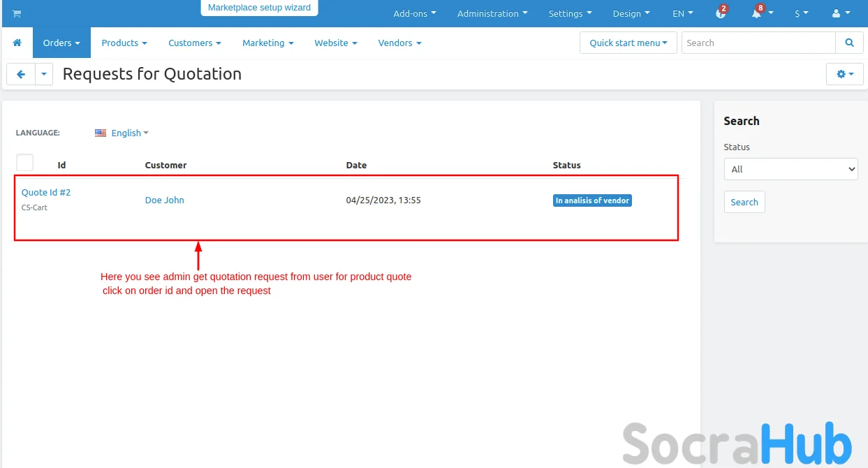Expand the caret next to back arrow
This screenshot has height=468, width=868.
pyautogui.click(x=44, y=74)
